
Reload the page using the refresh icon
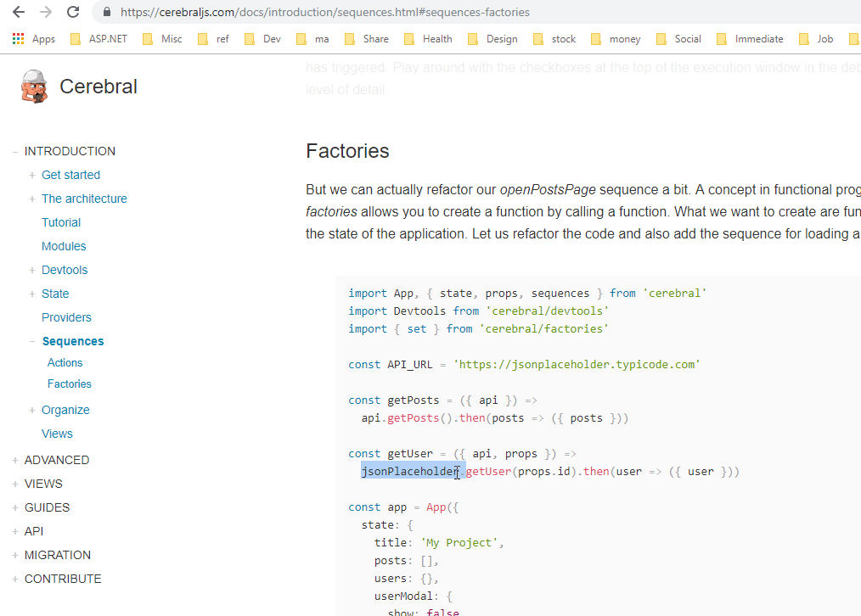pos(72,13)
